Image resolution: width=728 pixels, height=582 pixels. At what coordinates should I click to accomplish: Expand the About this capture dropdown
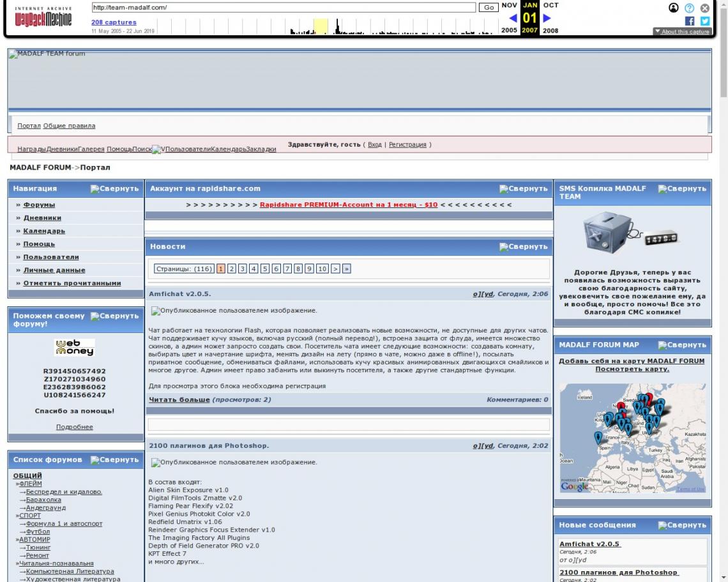tap(682, 31)
